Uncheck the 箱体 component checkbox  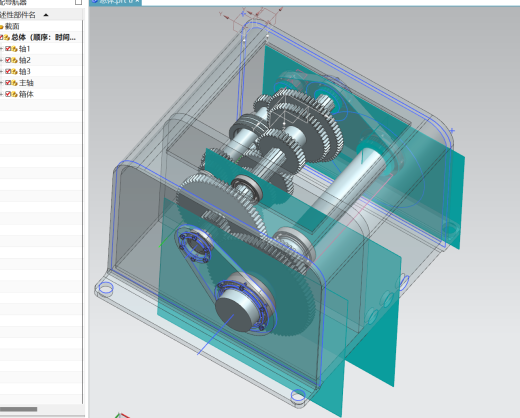click(8, 94)
